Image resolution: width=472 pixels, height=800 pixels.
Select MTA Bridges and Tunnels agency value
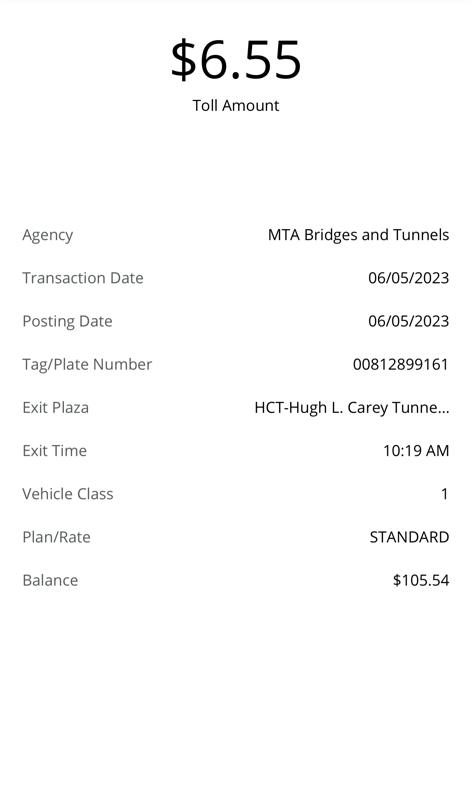point(358,235)
